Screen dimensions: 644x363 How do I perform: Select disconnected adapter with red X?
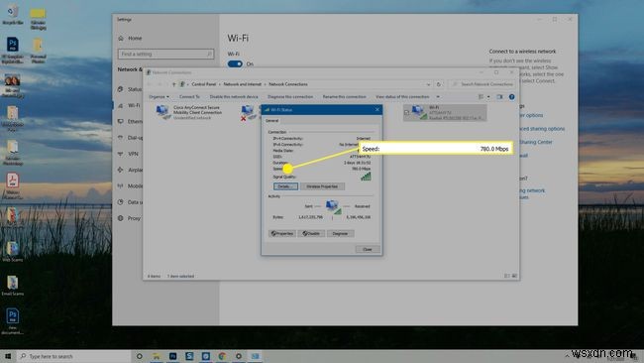point(248,112)
